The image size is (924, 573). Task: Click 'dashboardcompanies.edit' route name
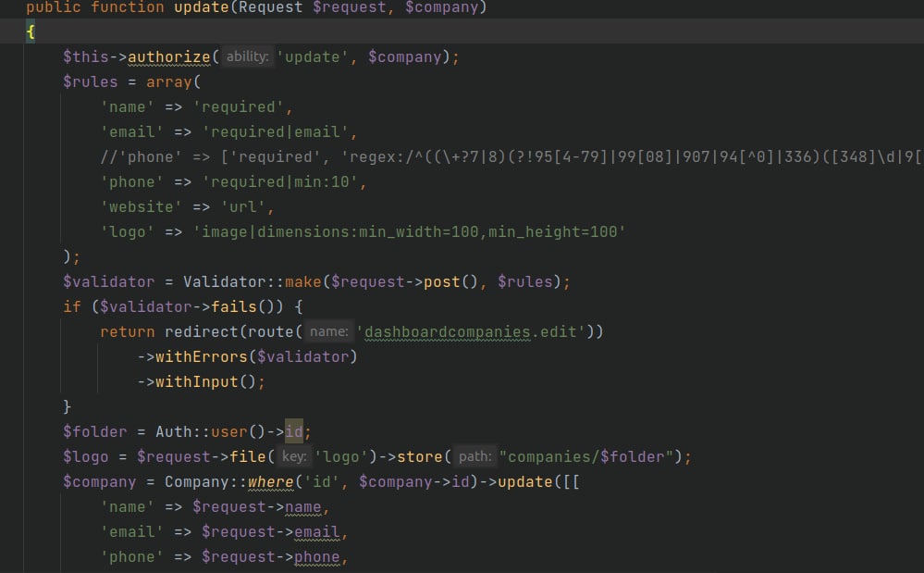pyautogui.click(x=470, y=332)
